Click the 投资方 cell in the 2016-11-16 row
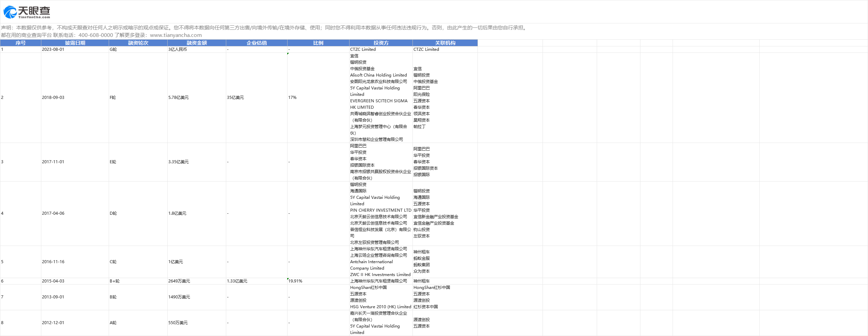Image resolution: width=868 pixels, height=336 pixels. pos(381,262)
